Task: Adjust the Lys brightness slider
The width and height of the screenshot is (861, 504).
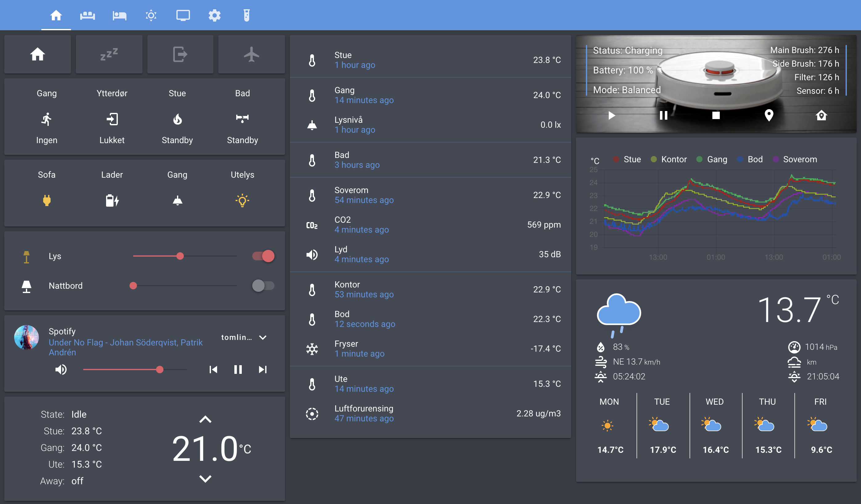Action: click(x=180, y=256)
